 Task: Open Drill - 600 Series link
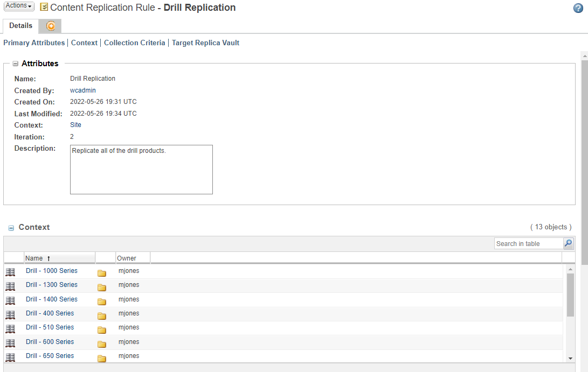pos(50,342)
